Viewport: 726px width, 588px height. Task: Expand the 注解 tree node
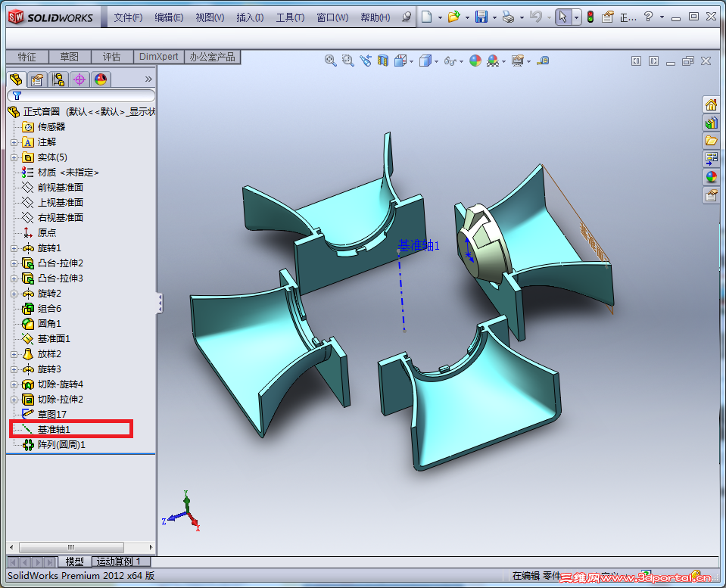click(x=14, y=142)
